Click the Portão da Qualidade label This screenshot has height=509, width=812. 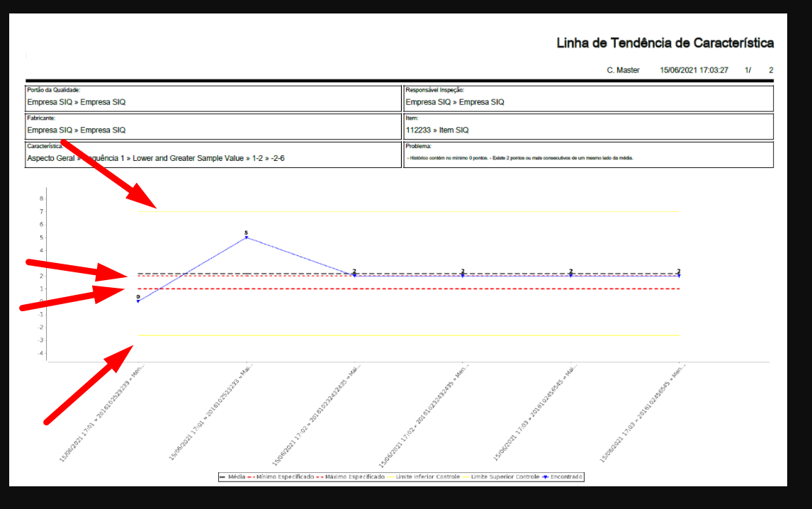(x=53, y=90)
